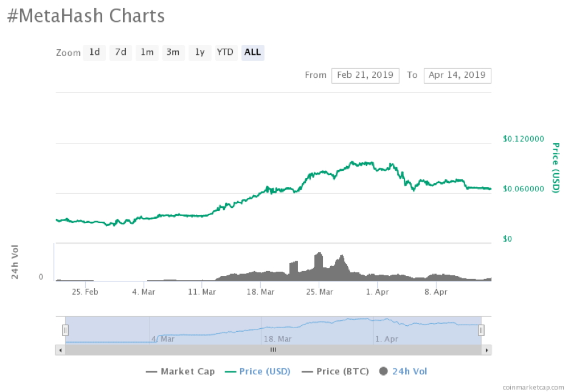Viewport: 571px width, 392px height.
Task: Click the 24h Vol axis title
Action: coord(15,262)
